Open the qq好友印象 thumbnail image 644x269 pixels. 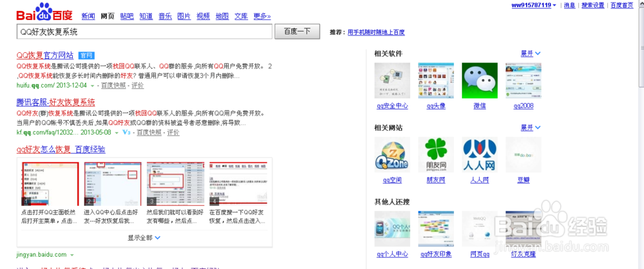point(436,228)
